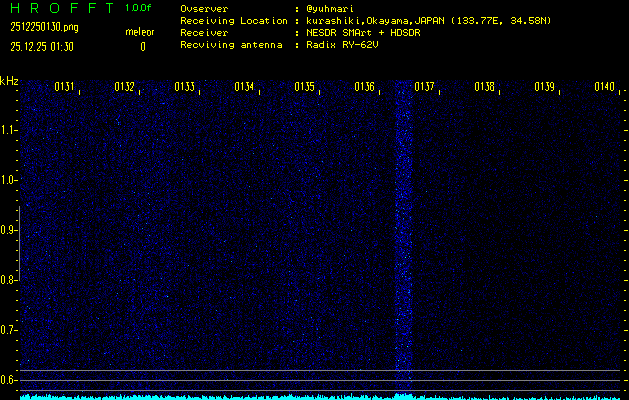Click the gray vertical bar beside 0.9 kHz
The image size is (629, 400).
pos(19,243)
